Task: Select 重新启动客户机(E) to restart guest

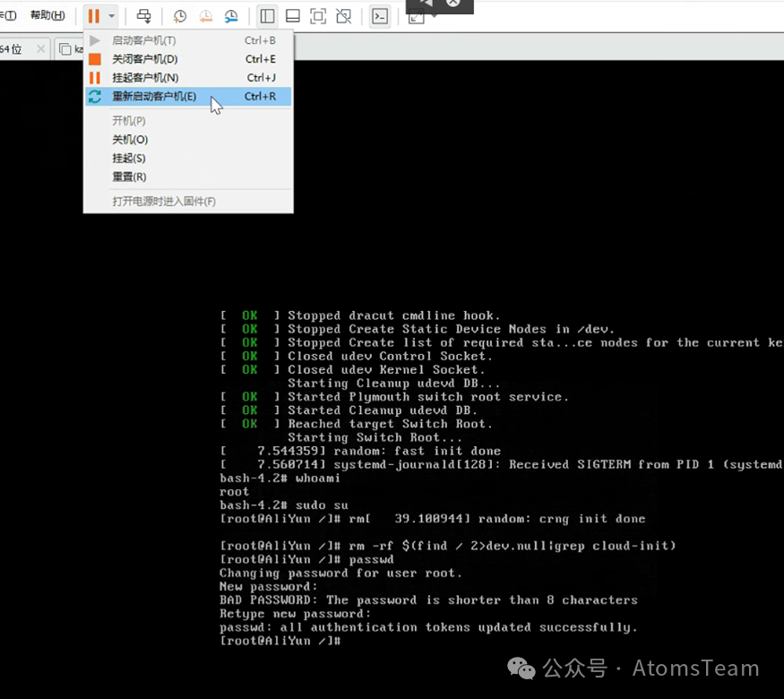Action: (x=153, y=97)
